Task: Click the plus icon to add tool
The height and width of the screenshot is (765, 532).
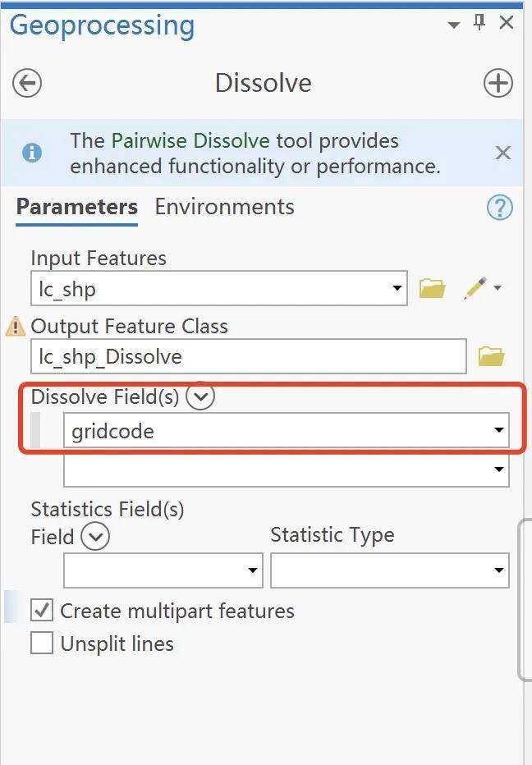Action: (498, 83)
